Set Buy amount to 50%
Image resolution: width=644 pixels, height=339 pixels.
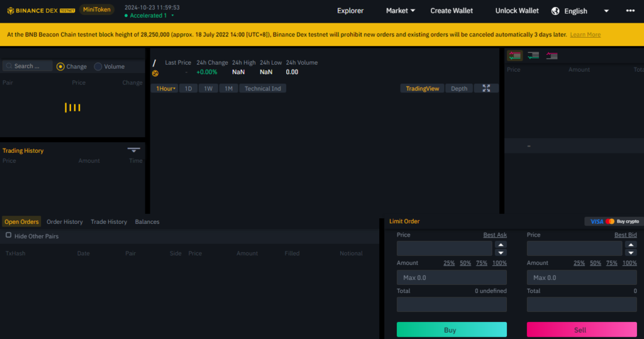point(465,263)
